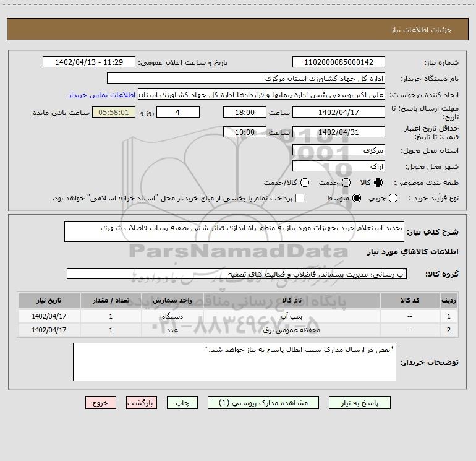Click the response deadline date 1402/04/17 field
This screenshot has height=461, width=476.
click(x=339, y=112)
